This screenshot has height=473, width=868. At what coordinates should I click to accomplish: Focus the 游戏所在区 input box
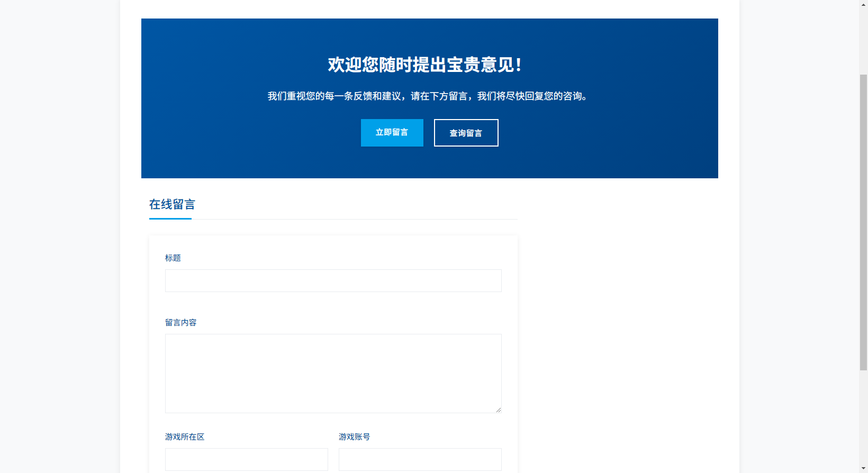[246, 459]
